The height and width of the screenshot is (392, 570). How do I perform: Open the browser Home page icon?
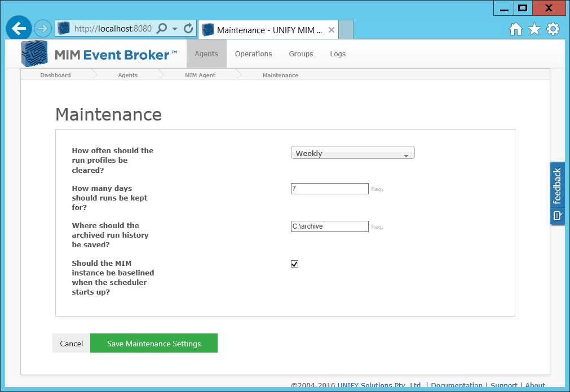[x=515, y=29]
